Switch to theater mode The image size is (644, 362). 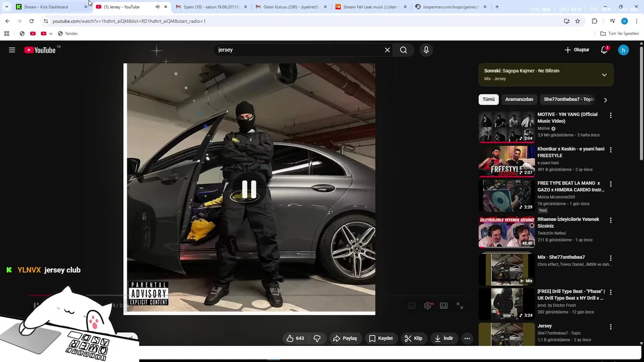[444, 306]
